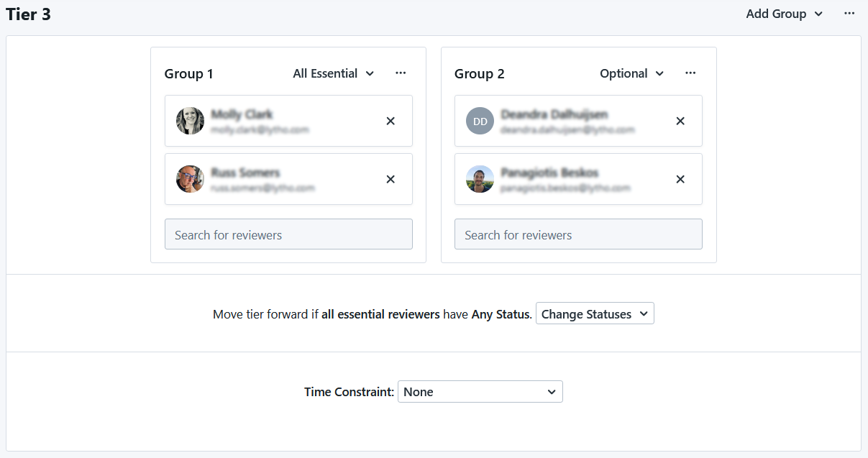Click Panagiotis Beskos' avatar photo
The width and height of the screenshot is (868, 458).
tap(480, 179)
